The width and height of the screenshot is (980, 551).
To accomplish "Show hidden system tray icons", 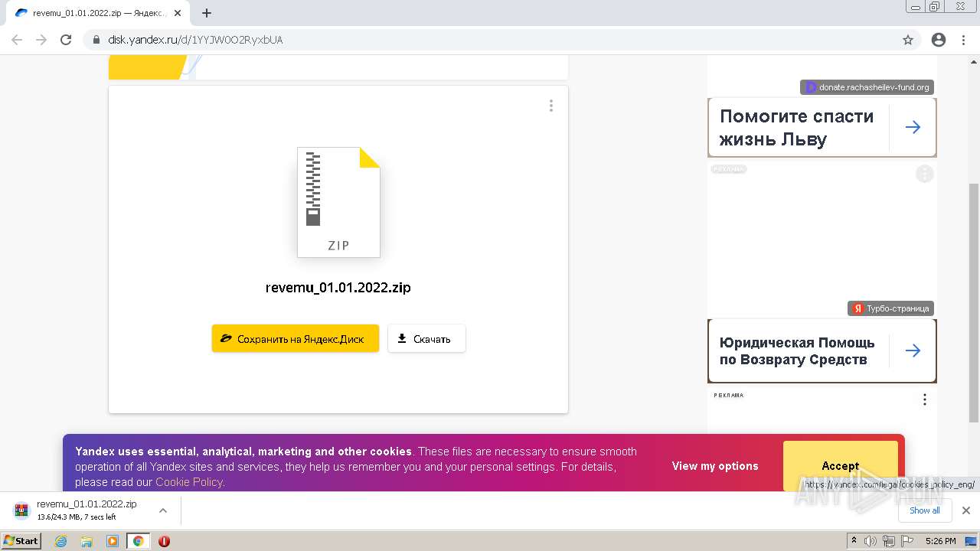I will (854, 541).
